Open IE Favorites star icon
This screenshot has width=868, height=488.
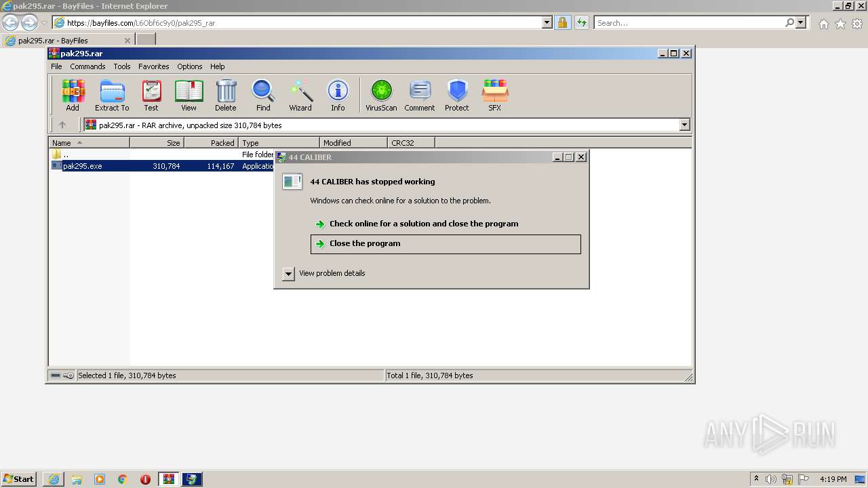tap(840, 24)
